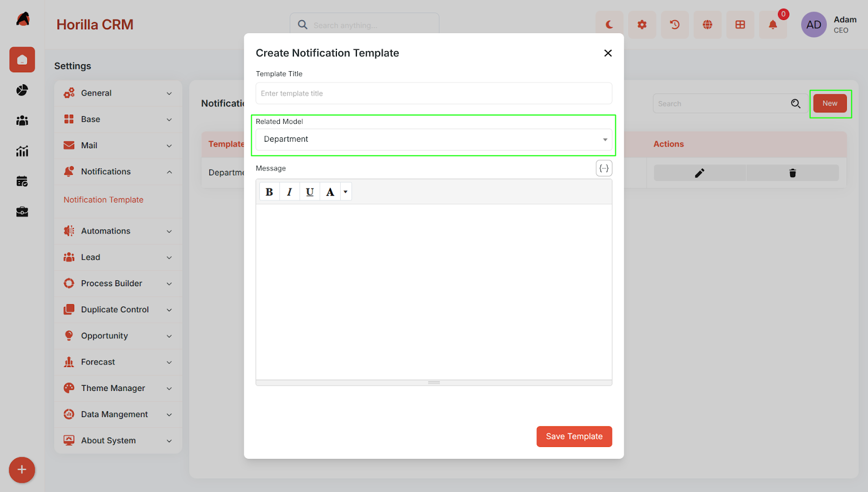
Task: Toggle bold formatting in message editor
Action: (x=270, y=192)
